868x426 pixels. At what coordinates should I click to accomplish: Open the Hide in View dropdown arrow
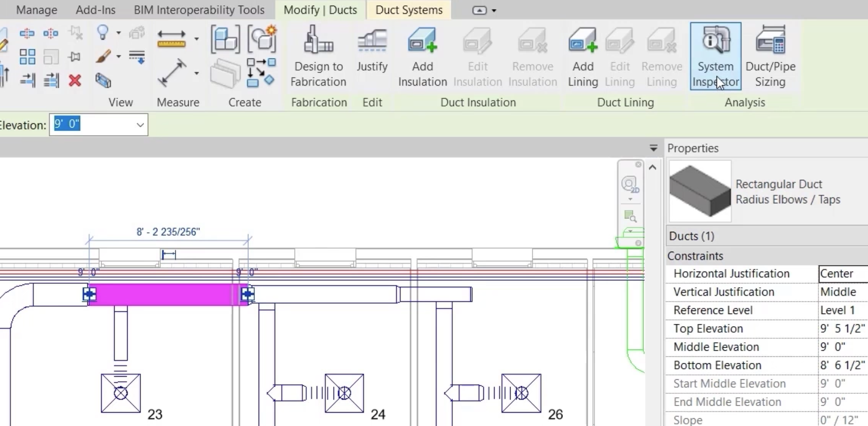pos(118,33)
